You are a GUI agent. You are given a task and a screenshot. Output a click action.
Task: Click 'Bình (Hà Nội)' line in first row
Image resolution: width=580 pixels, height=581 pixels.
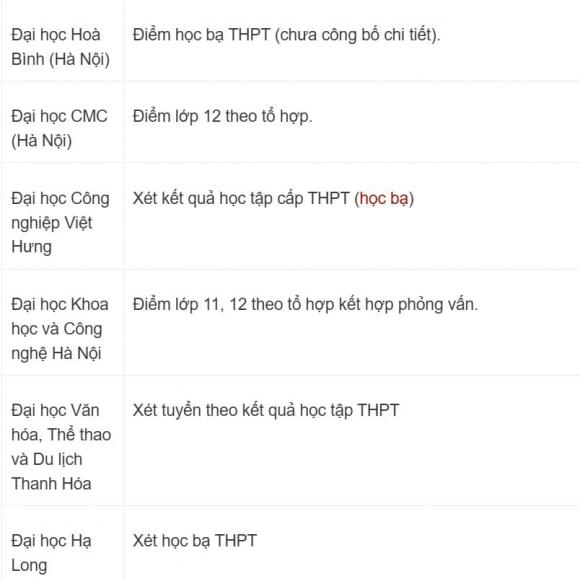click(x=60, y=60)
